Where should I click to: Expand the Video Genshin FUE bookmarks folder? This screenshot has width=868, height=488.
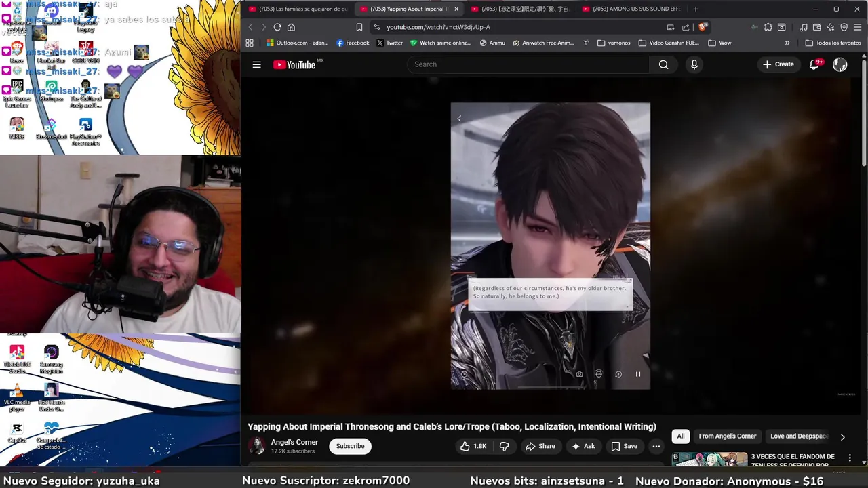(669, 43)
